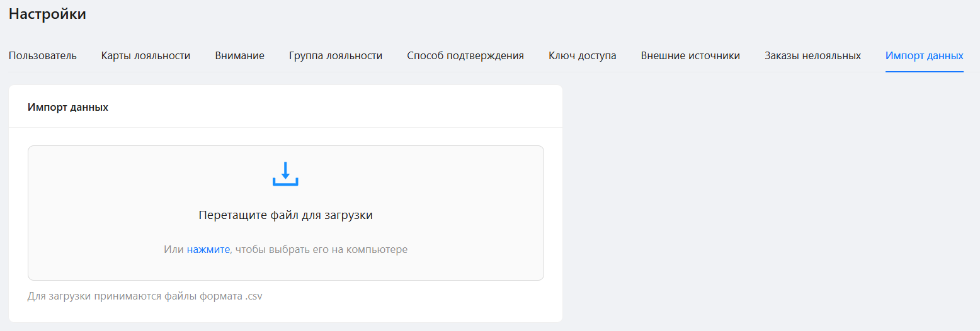Viewport: 980px width, 331px height.
Task: Select the Внешние источники tab
Action: (690, 55)
